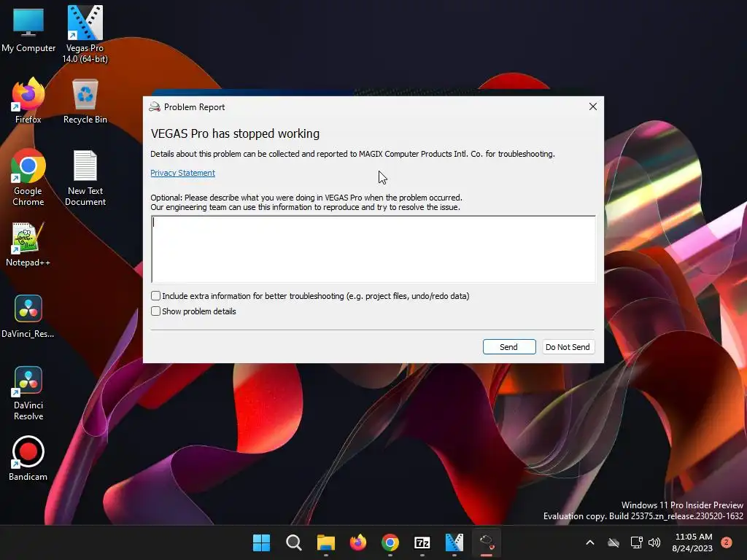
Task: Close the Problem Report dialog
Action: point(592,106)
